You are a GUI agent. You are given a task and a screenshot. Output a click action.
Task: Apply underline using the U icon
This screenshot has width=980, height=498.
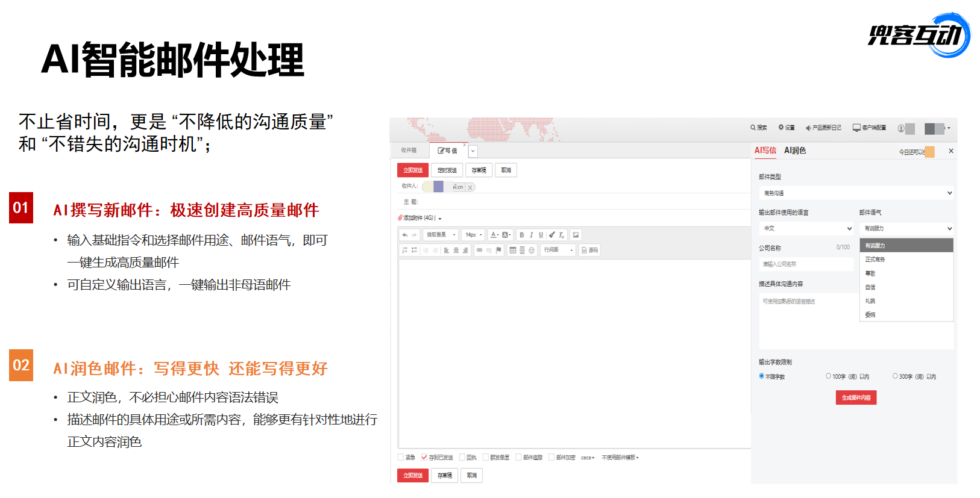coord(541,235)
